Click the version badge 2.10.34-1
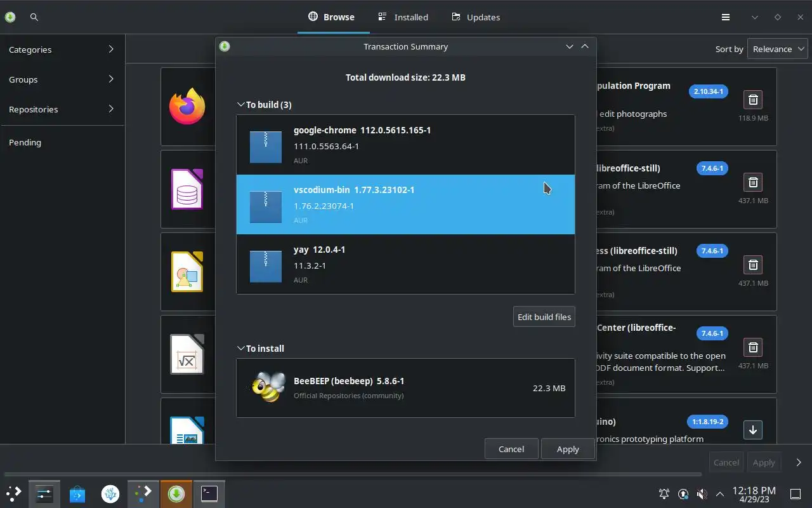The height and width of the screenshot is (508, 812). click(x=708, y=91)
